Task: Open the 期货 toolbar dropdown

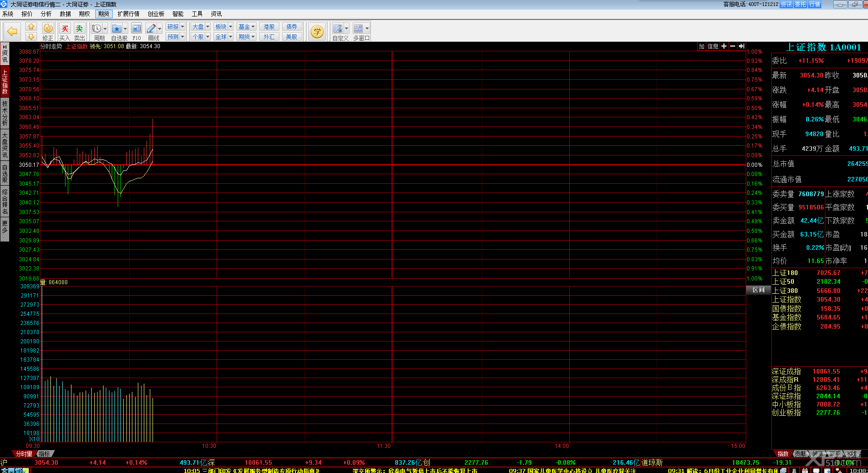Action: click(x=247, y=37)
